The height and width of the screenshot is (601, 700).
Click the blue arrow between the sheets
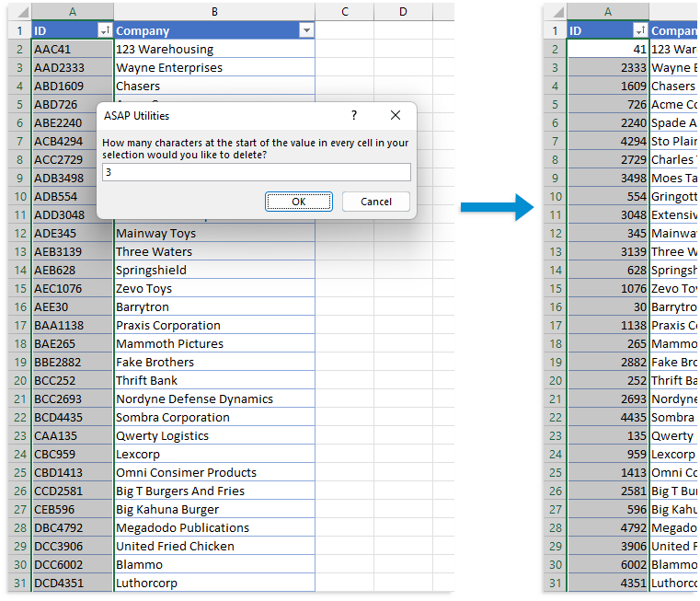496,208
